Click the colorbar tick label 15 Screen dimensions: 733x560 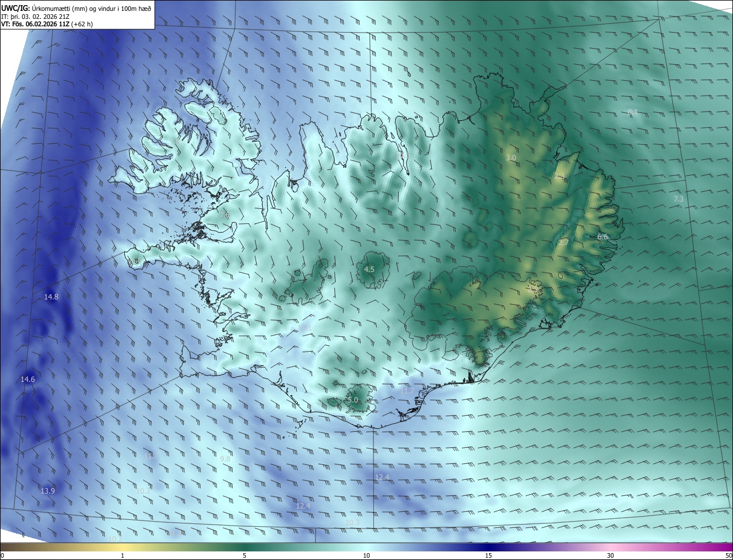point(488,555)
